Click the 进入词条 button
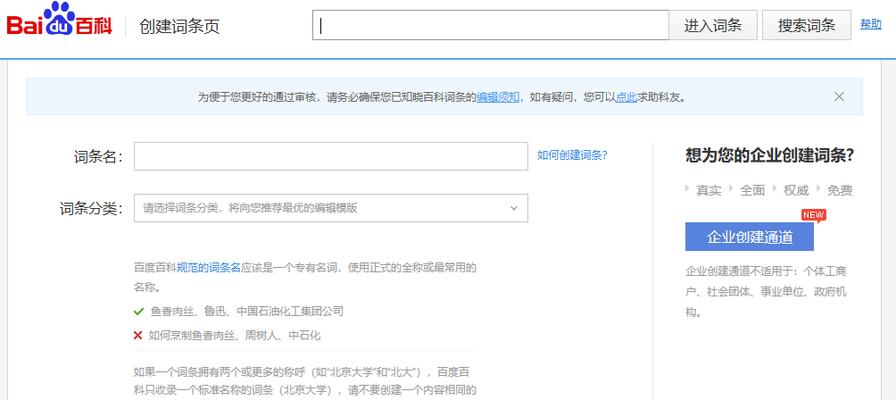 tap(713, 25)
